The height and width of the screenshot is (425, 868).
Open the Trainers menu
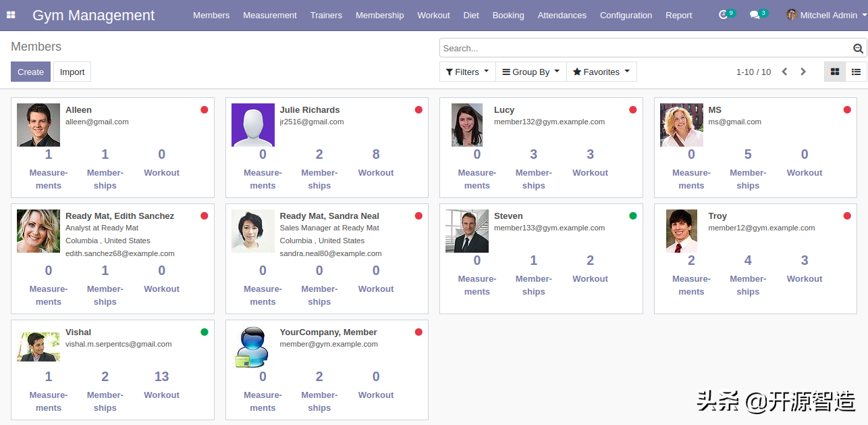click(326, 15)
